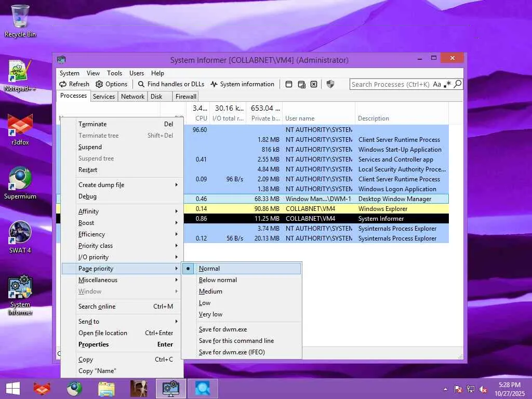The image size is (532, 399).
Task: Select Normal page priority
Action: click(242, 269)
